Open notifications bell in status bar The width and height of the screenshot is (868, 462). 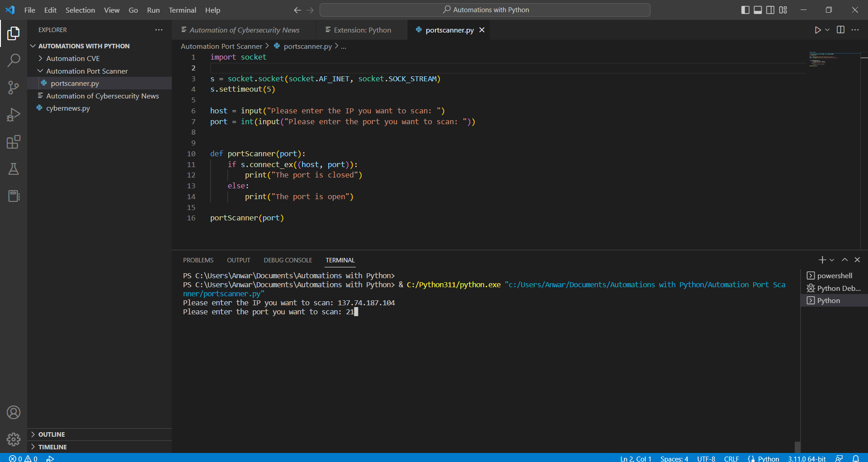tap(856, 458)
